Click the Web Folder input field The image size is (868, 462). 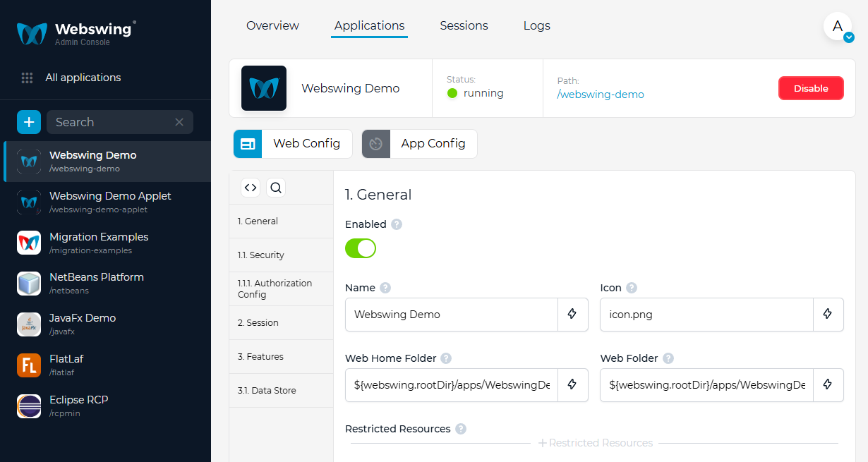(x=706, y=385)
